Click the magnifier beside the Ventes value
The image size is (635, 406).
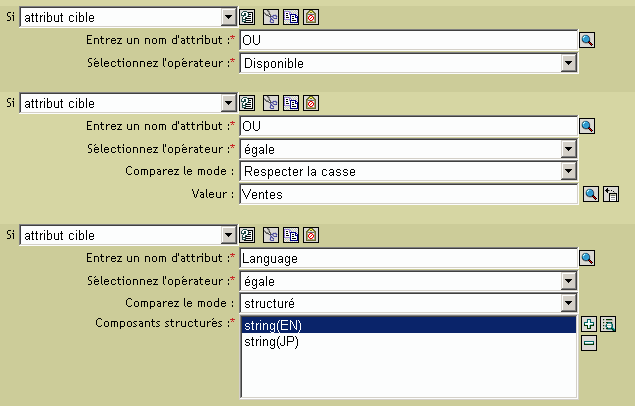point(590,194)
